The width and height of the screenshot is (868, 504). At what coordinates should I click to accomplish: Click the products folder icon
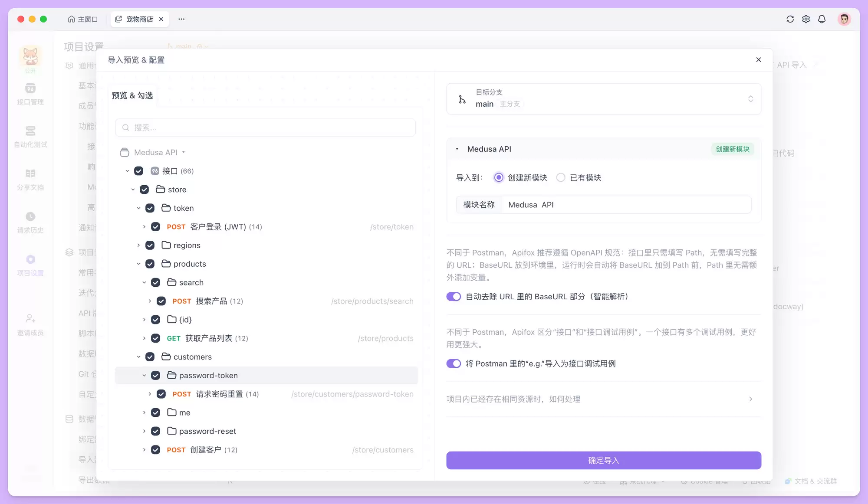pos(166,264)
